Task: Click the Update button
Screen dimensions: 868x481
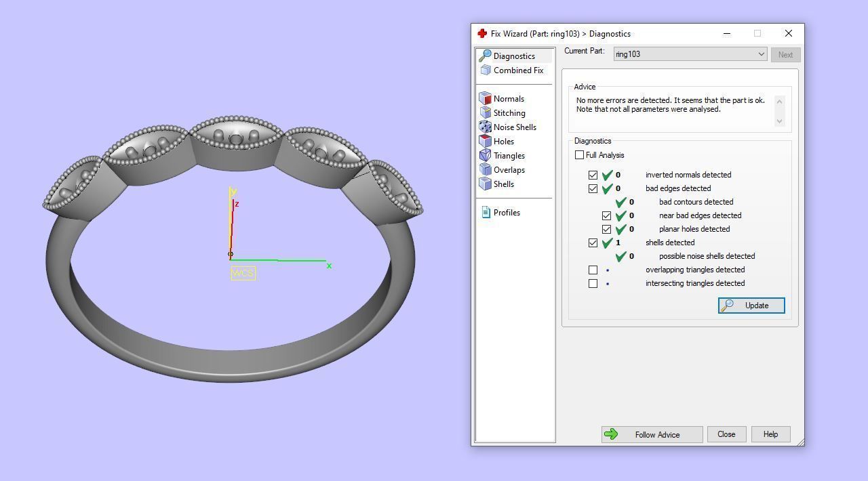Action: pyautogui.click(x=751, y=306)
